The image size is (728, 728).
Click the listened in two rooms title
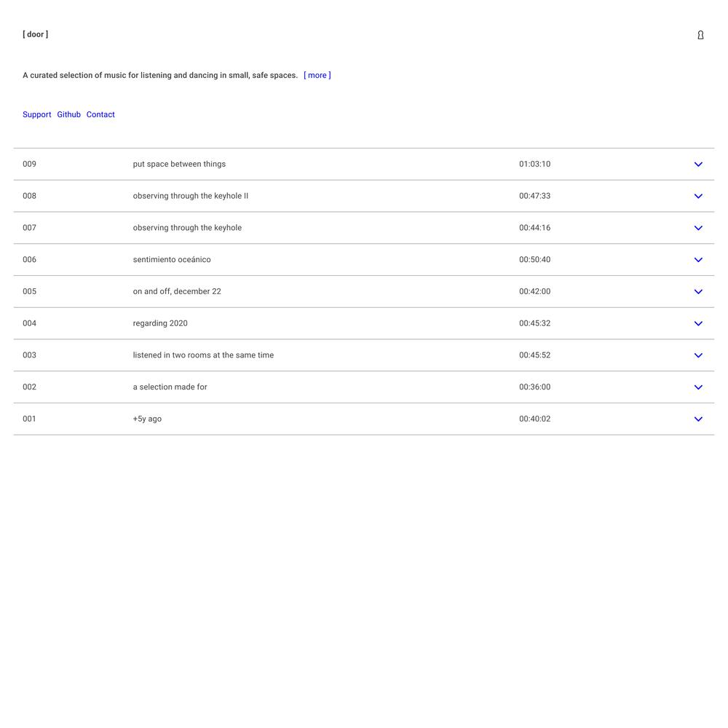click(203, 355)
